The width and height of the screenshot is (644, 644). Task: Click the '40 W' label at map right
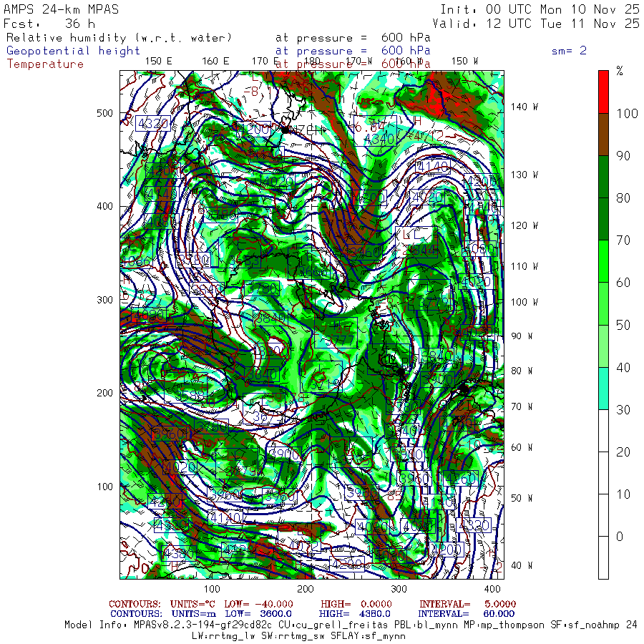[x=522, y=566]
